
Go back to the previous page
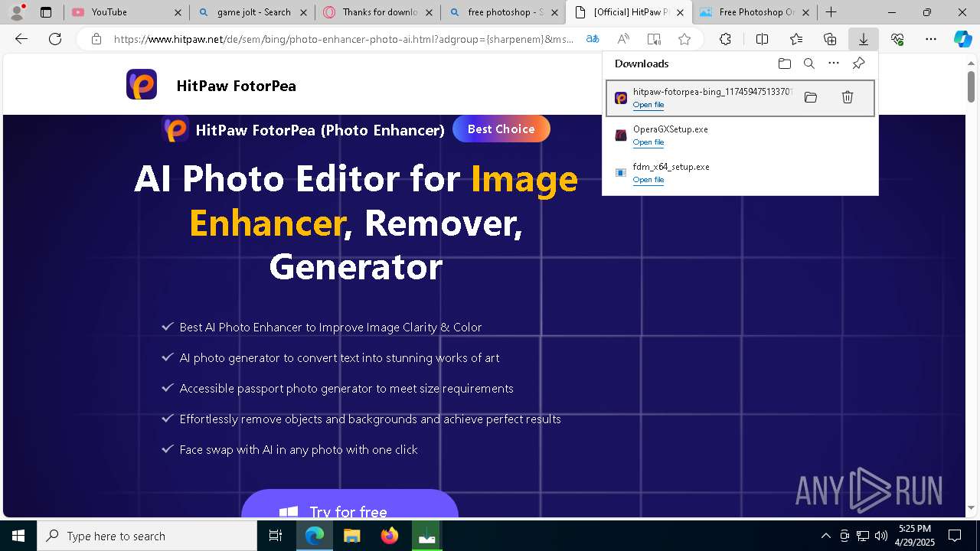21,39
